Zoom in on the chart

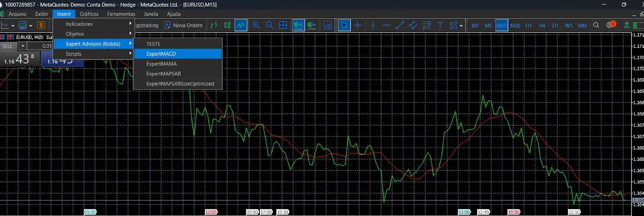(256, 25)
